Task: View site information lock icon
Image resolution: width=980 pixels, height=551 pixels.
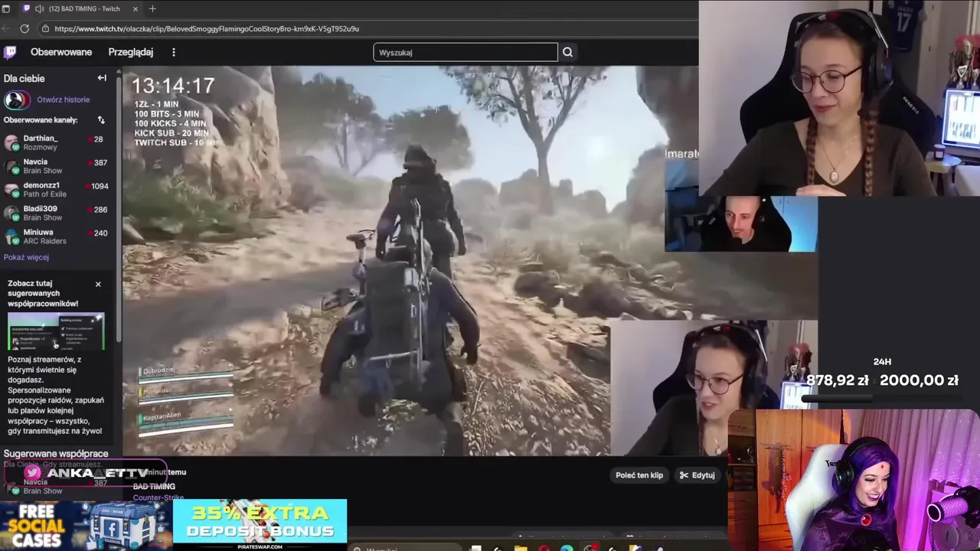Action: click(x=46, y=28)
